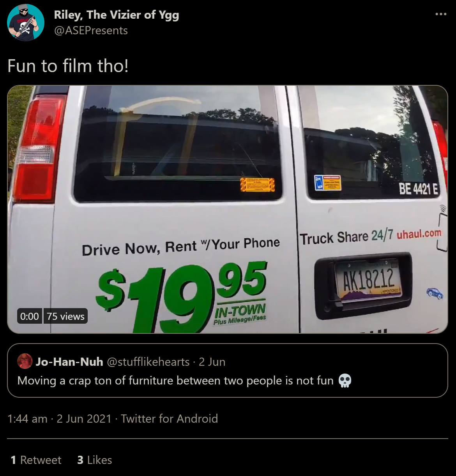
Task: Open Riley's profile avatar image
Action: [26, 22]
